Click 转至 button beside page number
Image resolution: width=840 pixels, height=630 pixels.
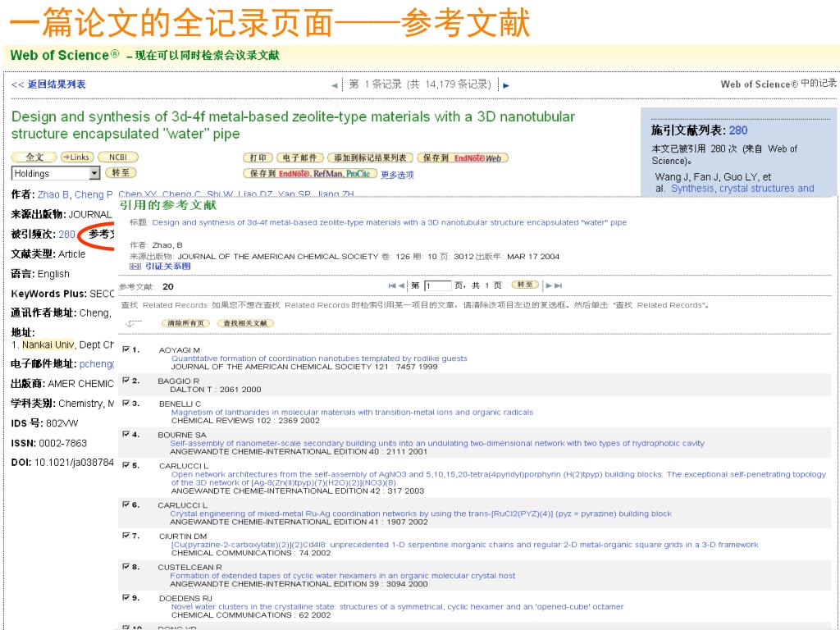pos(525,285)
